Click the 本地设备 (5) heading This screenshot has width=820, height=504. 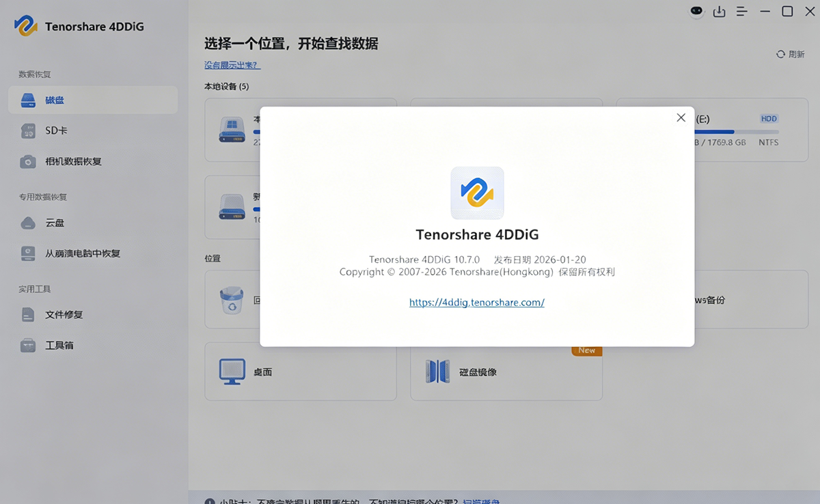227,87
